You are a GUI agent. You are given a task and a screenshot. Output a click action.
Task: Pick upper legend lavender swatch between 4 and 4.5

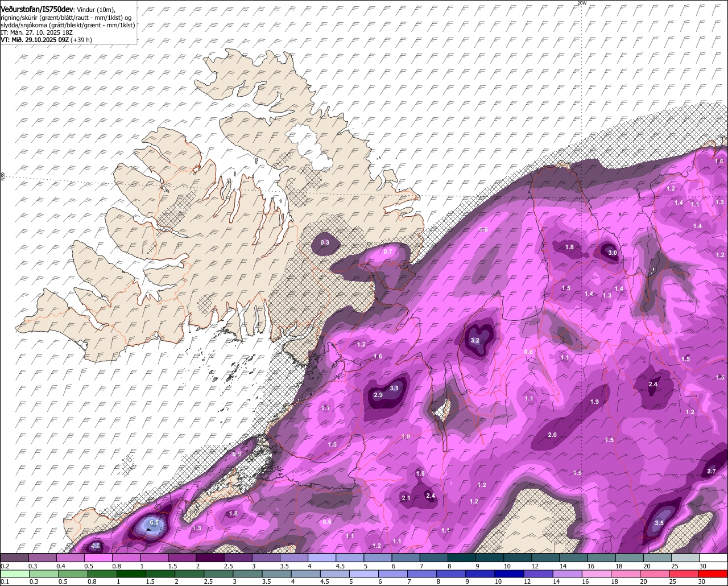pos(322,558)
